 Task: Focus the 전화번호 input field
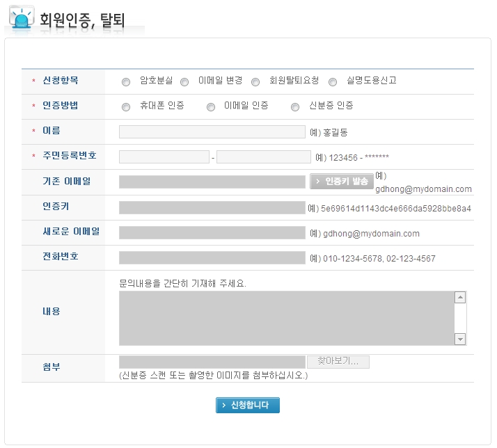212,257
